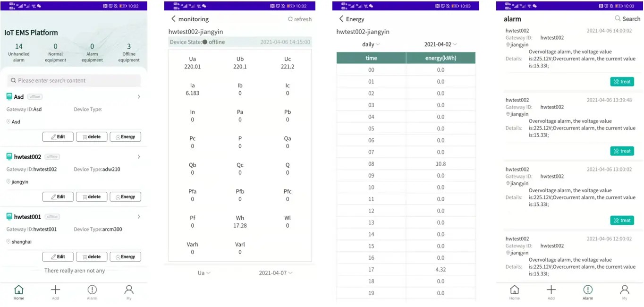This screenshot has height=307, width=644.
Task: Expand the hwtest002 device chevron
Action: 139,156
